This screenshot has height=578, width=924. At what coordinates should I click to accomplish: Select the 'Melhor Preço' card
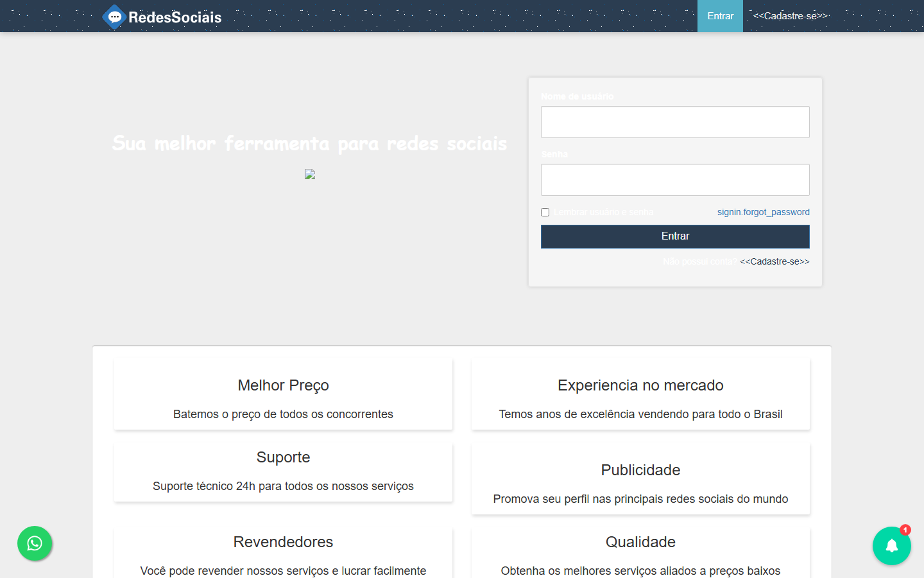[x=283, y=394]
